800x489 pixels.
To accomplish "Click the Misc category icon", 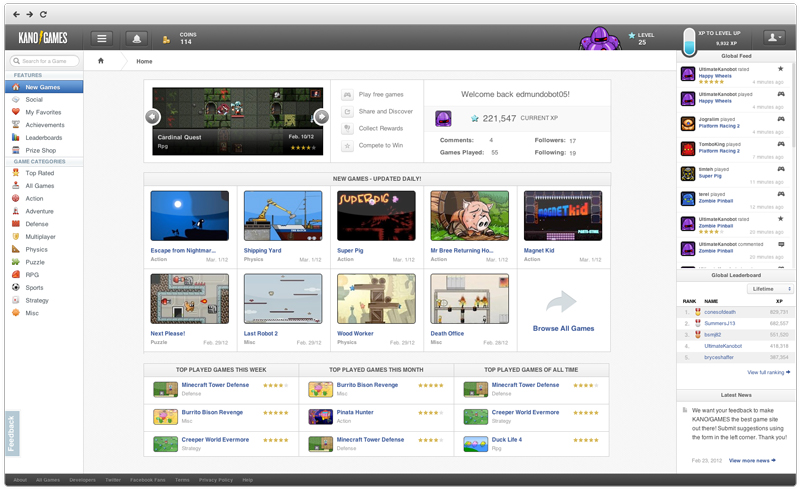I will (x=16, y=313).
